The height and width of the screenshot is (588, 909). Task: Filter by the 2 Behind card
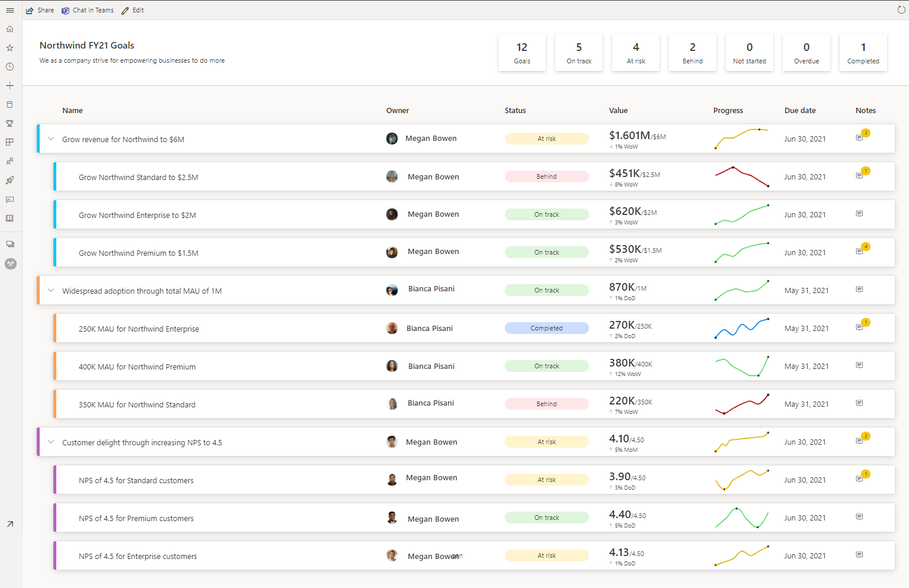pyautogui.click(x=693, y=53)
